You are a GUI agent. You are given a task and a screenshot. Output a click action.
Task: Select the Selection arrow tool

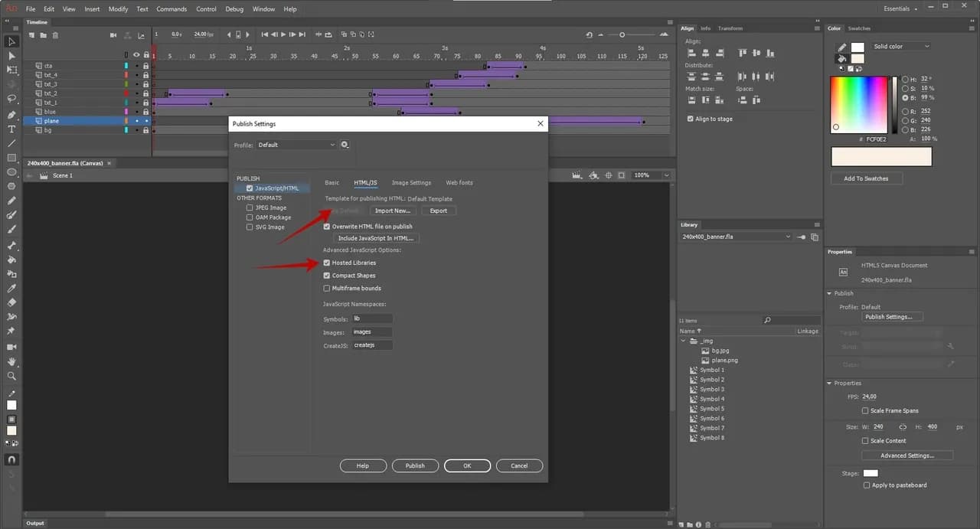point(11,41)
